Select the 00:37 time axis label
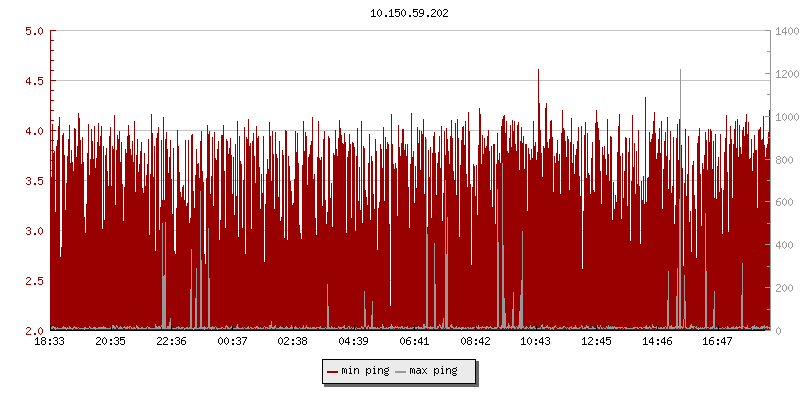Screen dimensions: 800x400 (x=232, y=342)
